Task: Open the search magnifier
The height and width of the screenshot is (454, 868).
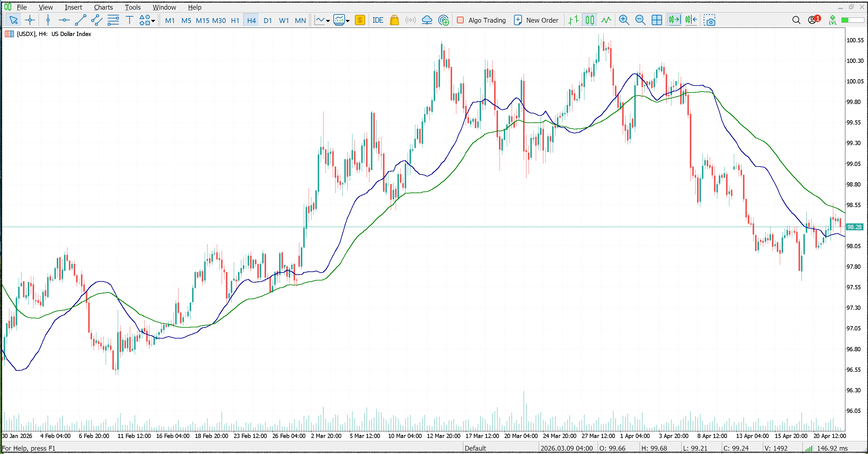Action: [796, 20]
